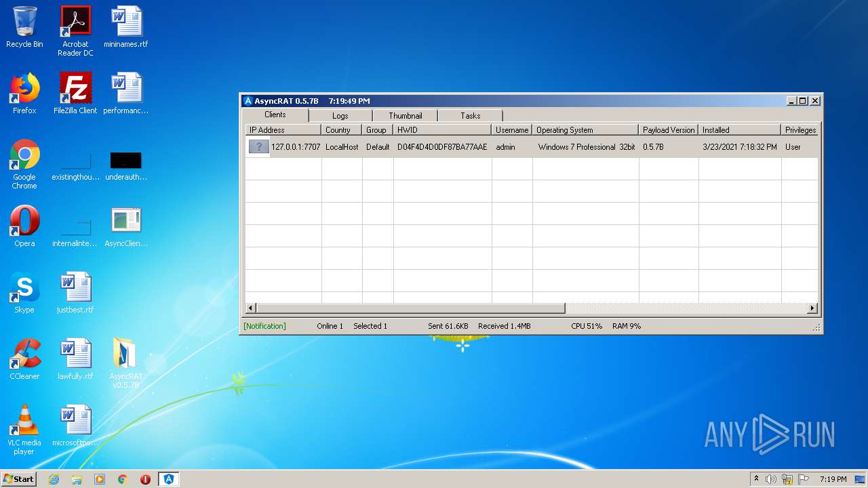This screenshot has width=868, height=488.
Task: Click the CPU 51% status entry
Action: tap(587, 326)
